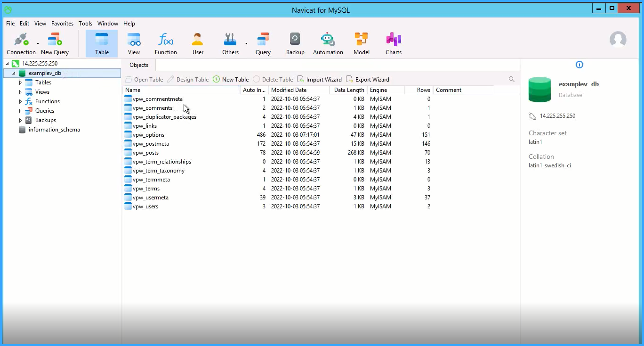Collapse the examplev_db database node

(x=14, y=73)
